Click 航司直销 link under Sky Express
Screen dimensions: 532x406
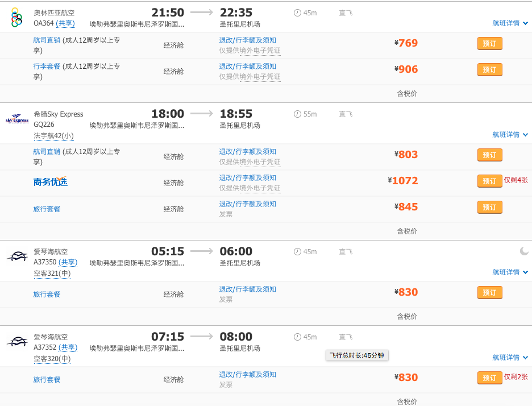[x=47, y=152]
